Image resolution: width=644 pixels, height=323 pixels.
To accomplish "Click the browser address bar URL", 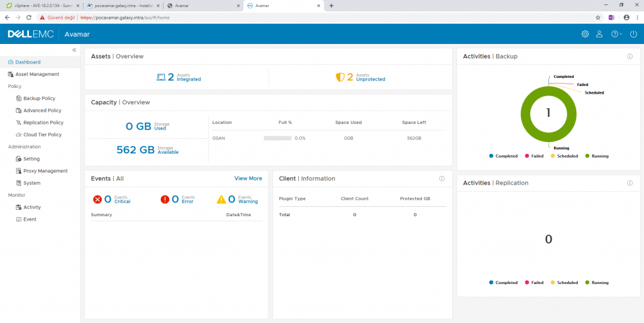I will [125, 18].
